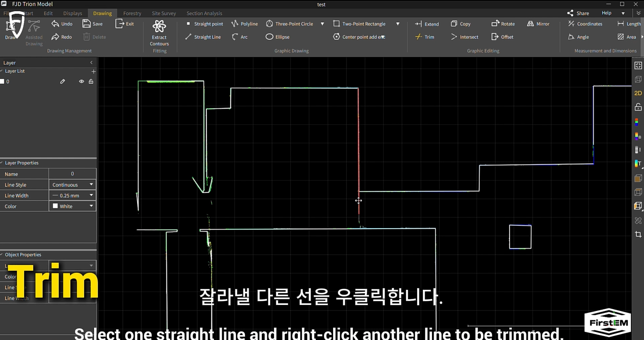Image resolution: width=644 pixels, height=340 pixels.
Task: Choose the Length dimension tool
Action: [629, 24]
